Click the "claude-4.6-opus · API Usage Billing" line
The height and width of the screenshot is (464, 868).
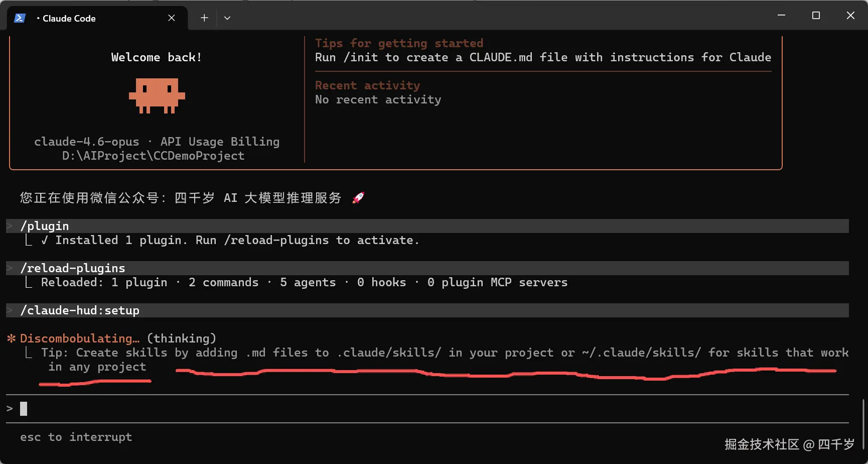(157, 142)
